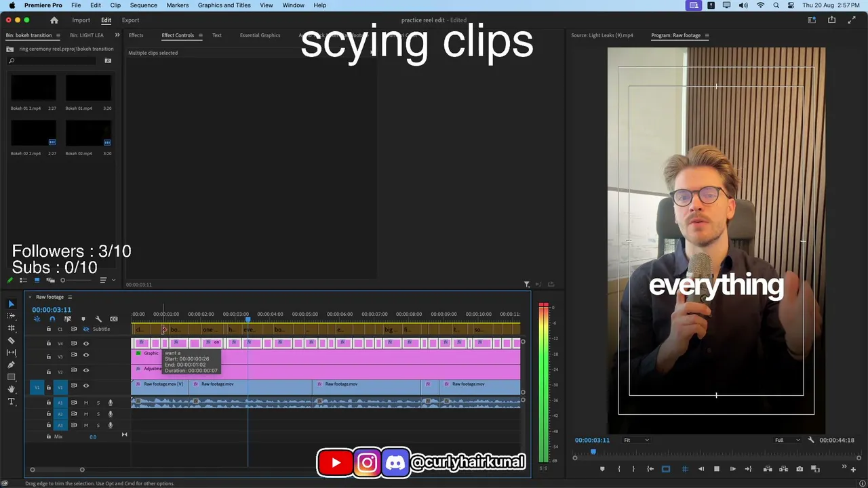Toggle Linked Selection in timeline

[x=67, y=319]
